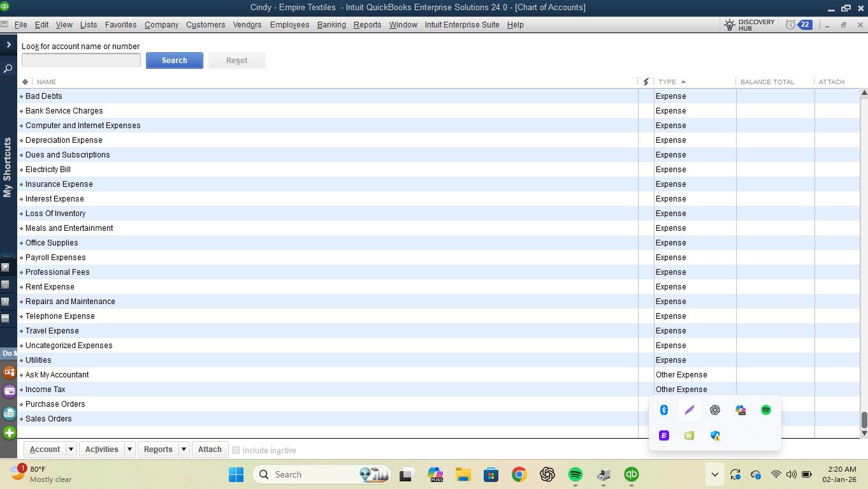Open Windows Security shield with warning
Screen dimensions: 868x489
coord(715,435)
